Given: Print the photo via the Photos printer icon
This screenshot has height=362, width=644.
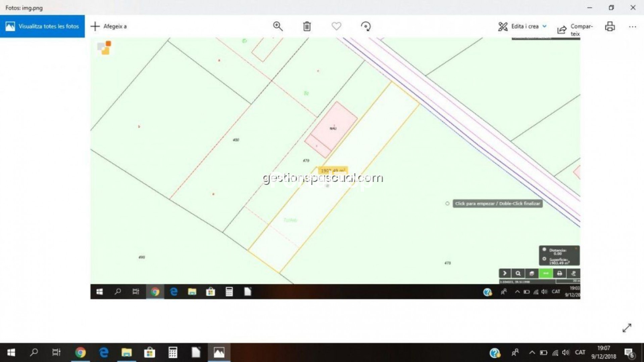Looking at the screenshot, I should [609, 26].
